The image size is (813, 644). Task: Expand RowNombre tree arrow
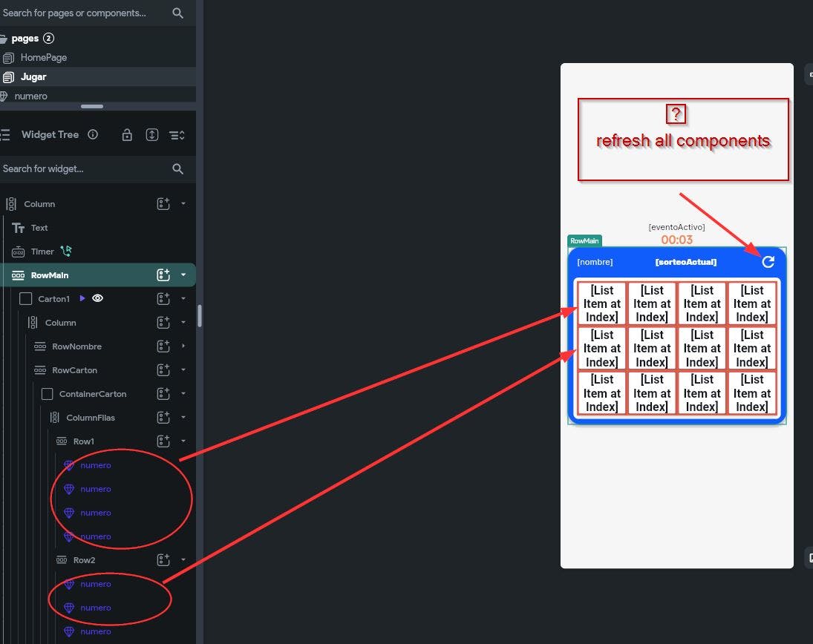pos(183,346)
